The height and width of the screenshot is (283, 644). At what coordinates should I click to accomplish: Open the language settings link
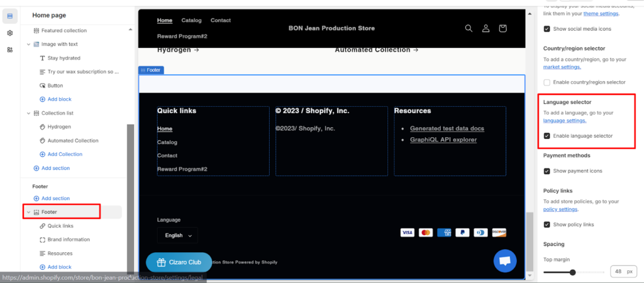(x=565, y=120)
